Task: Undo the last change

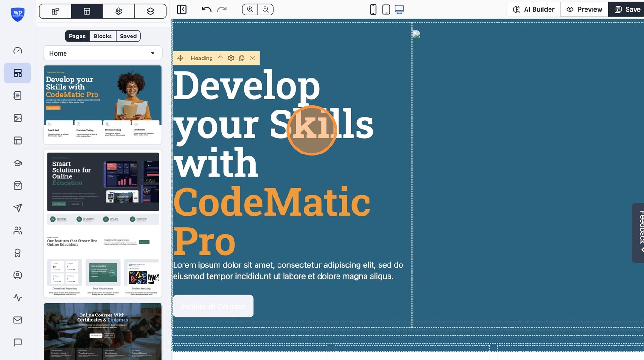Action: (206, 9)
